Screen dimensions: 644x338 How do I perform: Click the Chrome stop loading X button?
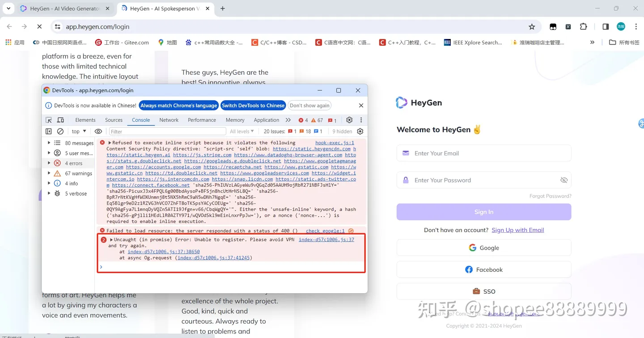coord(39,27)
